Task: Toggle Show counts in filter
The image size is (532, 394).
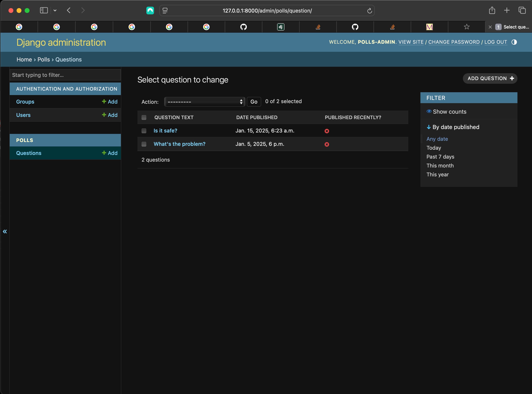Action: [x=446, y=112]
